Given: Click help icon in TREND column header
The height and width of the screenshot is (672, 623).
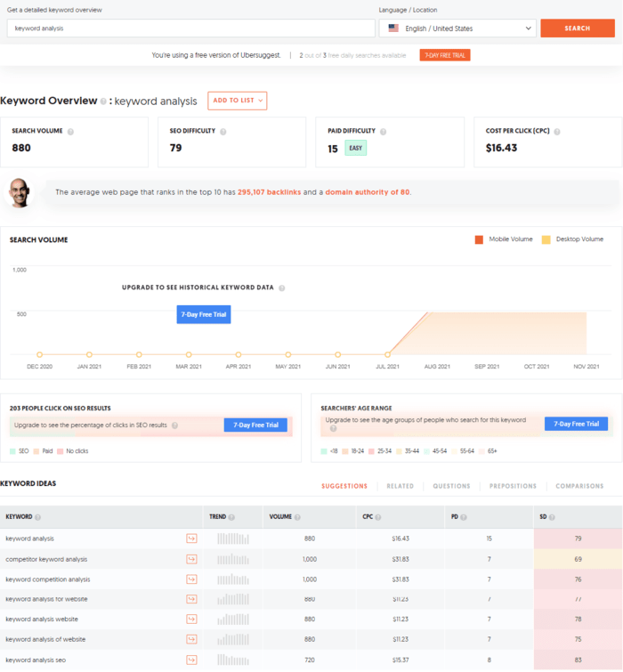Looking at the screenshot, I should (231, 517).
